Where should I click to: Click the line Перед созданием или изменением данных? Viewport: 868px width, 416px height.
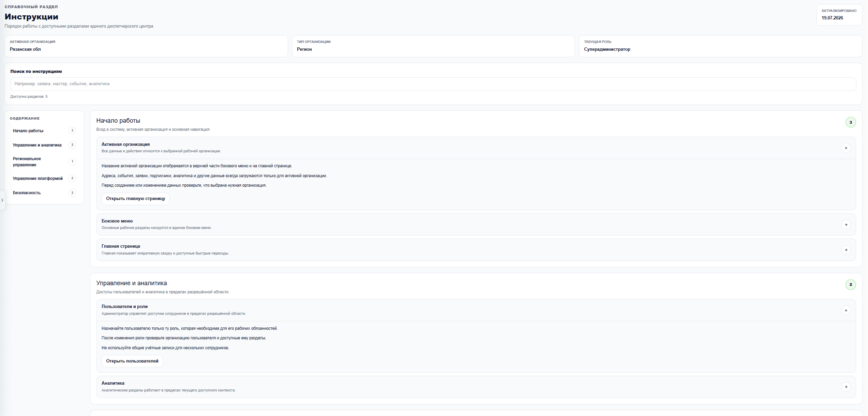pos(184,185)
